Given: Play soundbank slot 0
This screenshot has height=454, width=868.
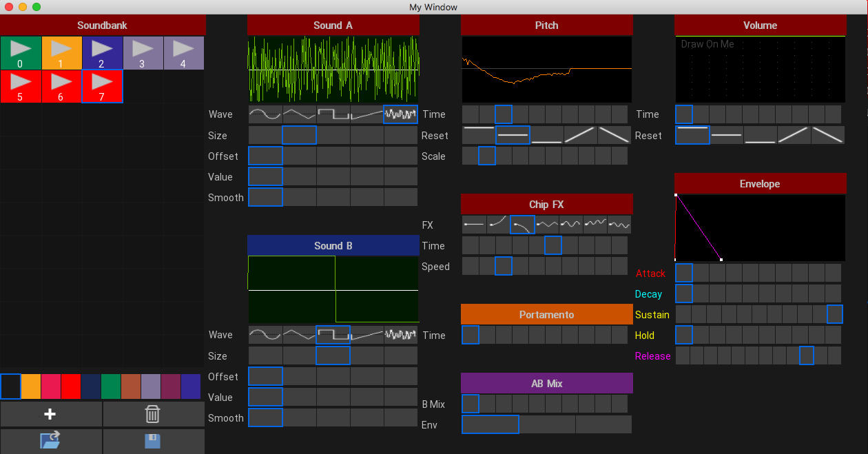Looking at the screenshot, I should click(20, 52).
